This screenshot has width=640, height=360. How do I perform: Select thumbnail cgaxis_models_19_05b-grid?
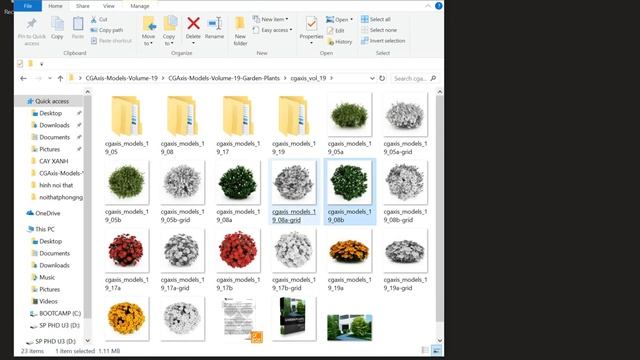182,192
